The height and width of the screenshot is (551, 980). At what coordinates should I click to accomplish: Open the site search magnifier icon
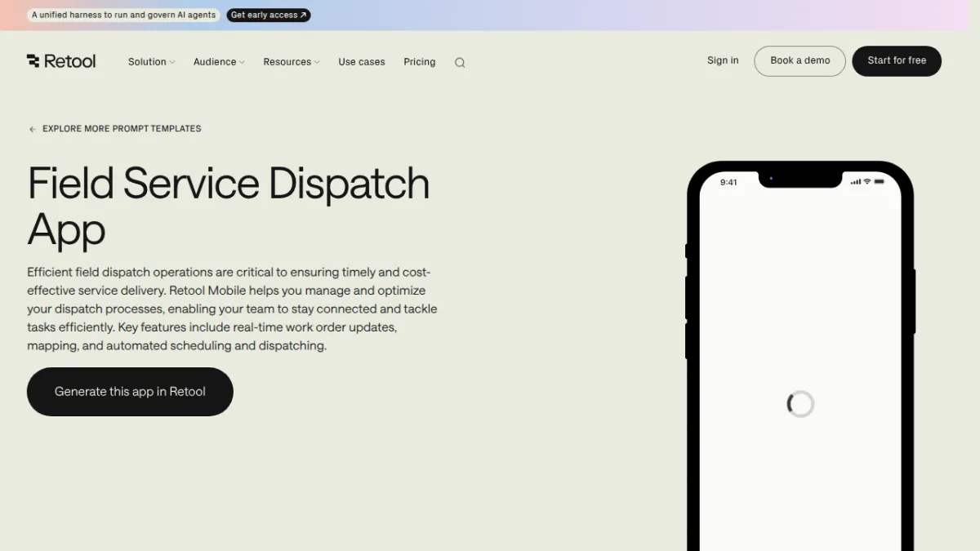(460, 63)
